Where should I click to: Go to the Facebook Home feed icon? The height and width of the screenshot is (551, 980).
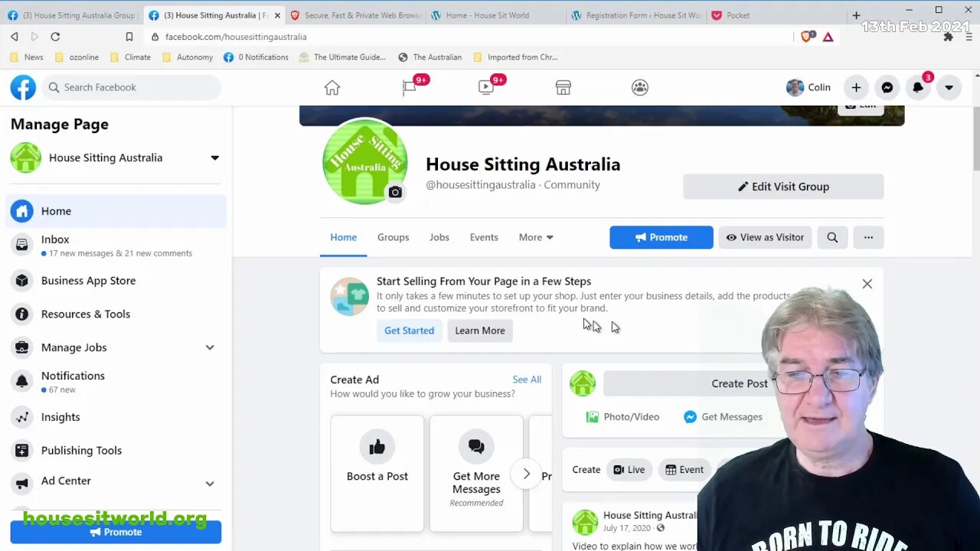tap(332, 87)
